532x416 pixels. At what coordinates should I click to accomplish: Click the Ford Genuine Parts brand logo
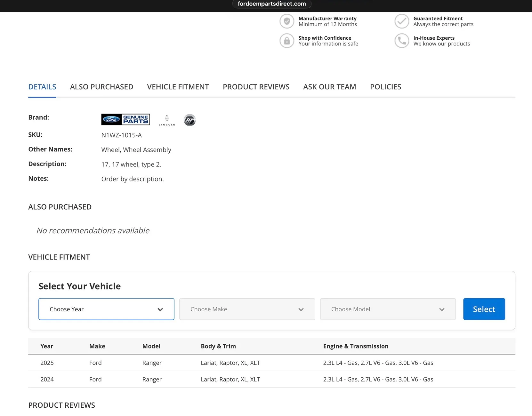[x=126, y=119]
